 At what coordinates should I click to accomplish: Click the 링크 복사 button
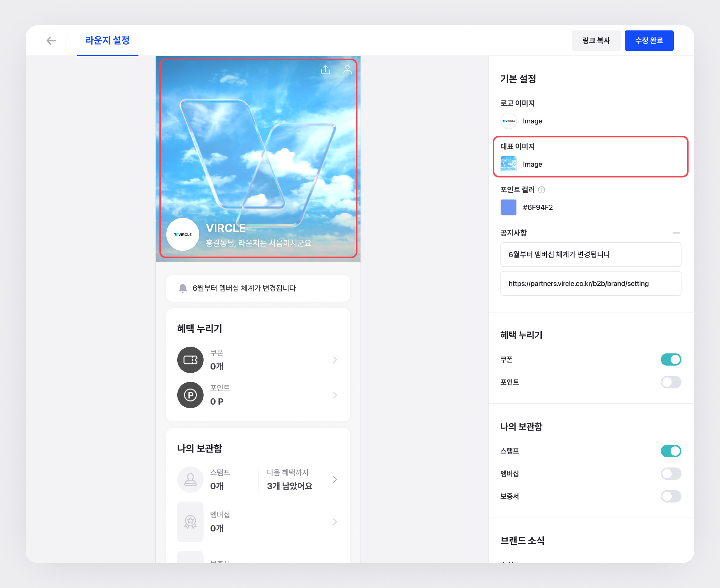pos(596,40)
